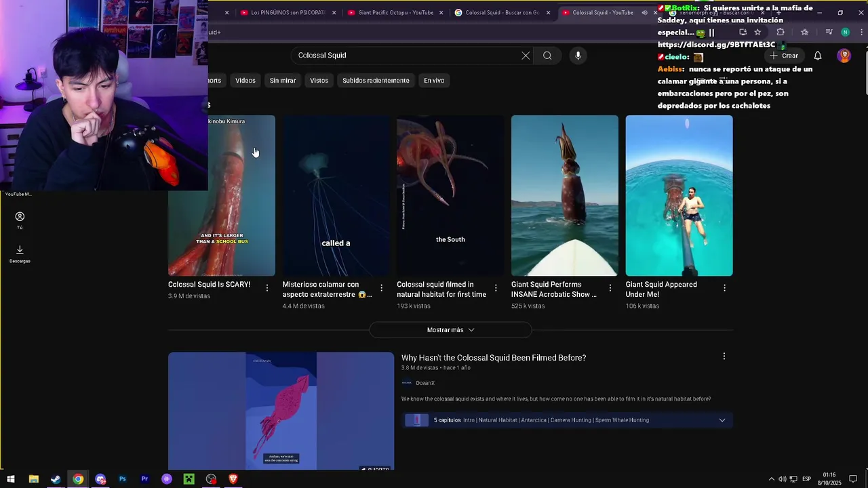Open the system volume control
The width and height of the screenshot is (868, 488).
coord(783,479)
